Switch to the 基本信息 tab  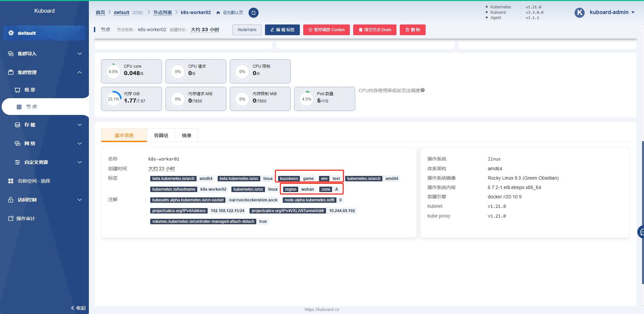coord(124,135)
